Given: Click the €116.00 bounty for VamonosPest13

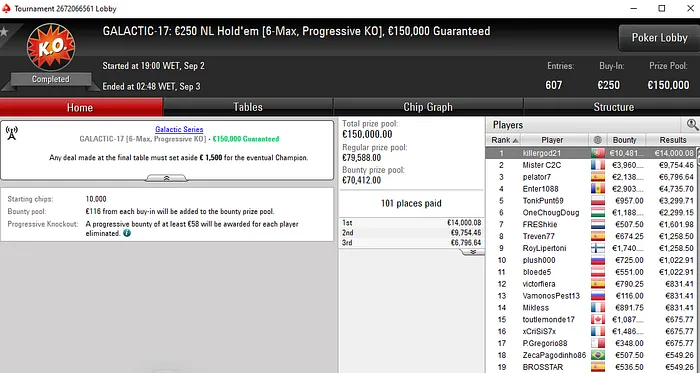Looking at the screenshot, I should [x=629, y=296].
